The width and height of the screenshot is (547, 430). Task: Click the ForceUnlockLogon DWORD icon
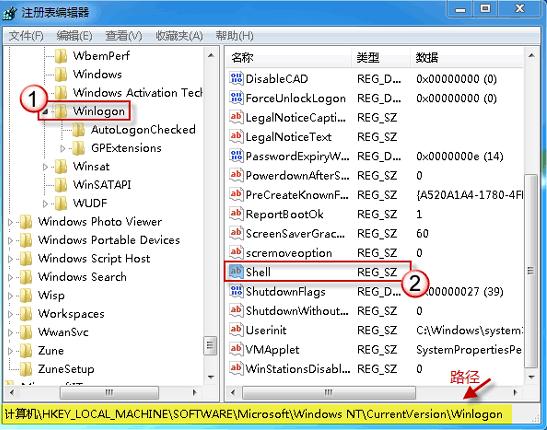tap(236, 98)
